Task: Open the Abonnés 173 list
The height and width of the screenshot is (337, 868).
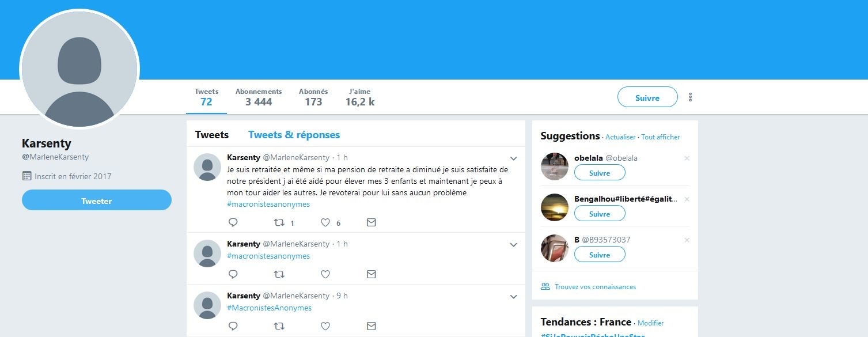Action: tap(313, 97)
